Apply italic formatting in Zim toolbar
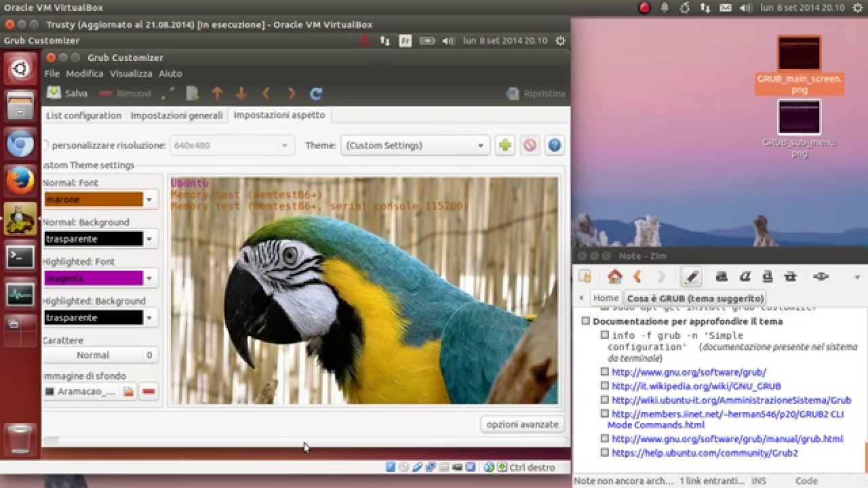The image size is (868, 488). point(745,276)
